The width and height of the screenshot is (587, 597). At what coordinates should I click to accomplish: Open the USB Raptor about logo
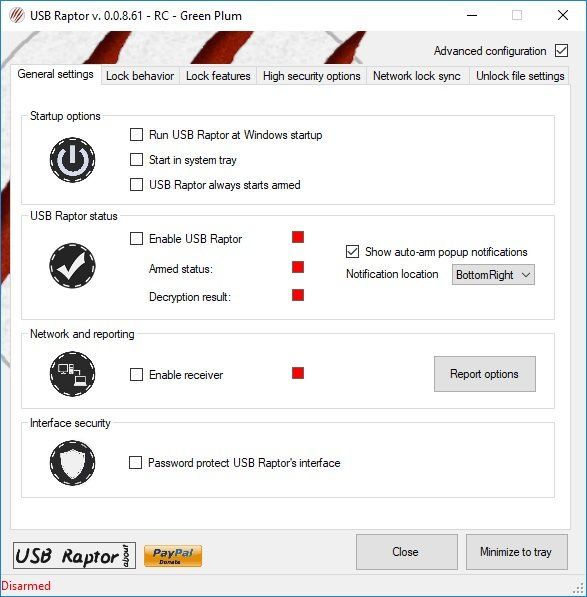[74, 556]
